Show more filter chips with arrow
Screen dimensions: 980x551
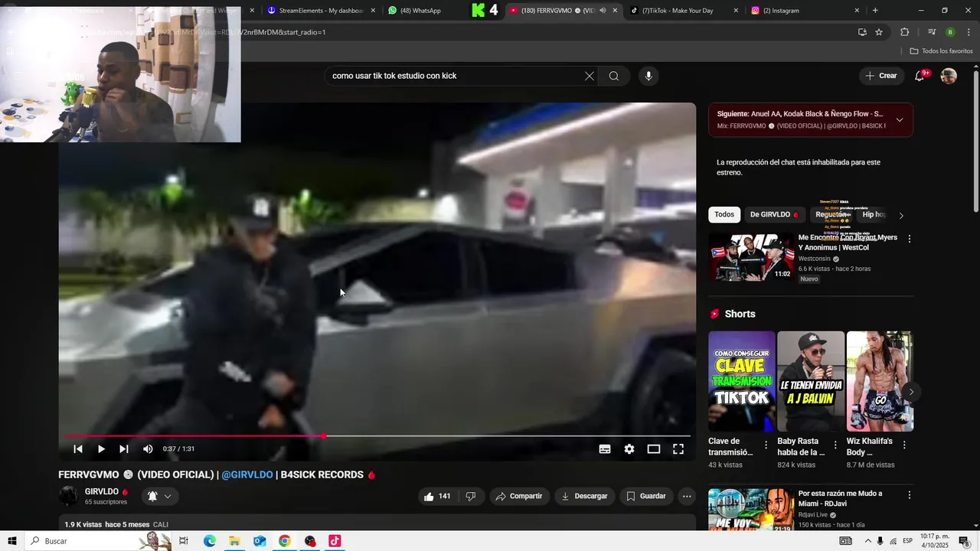pos(901,216)
